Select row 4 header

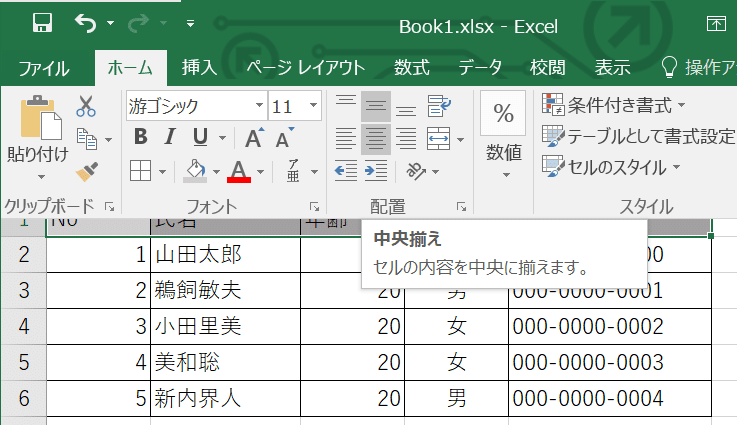point(24,326)
